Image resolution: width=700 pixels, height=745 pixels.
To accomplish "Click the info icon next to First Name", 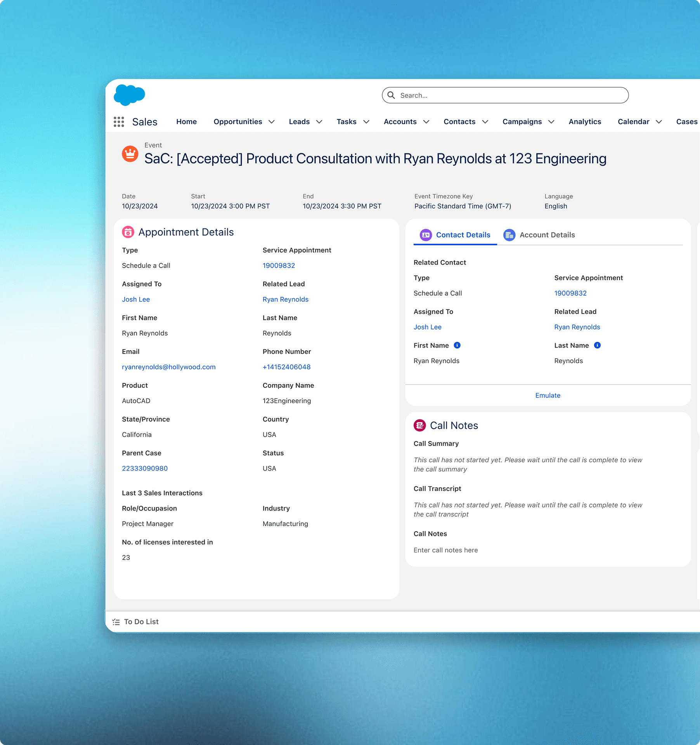I will [x=457, y=345].
